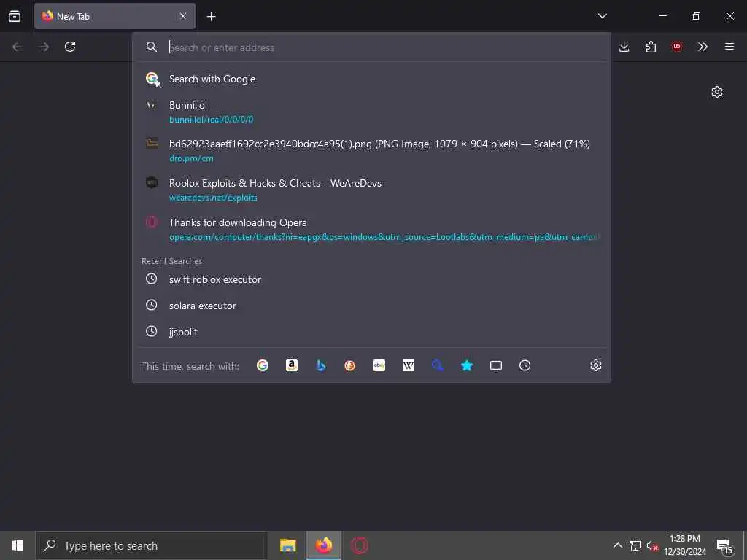The image size is (747, 560).
Task: Open the Extensions puzzle icon
Action: tap(651, 47)
